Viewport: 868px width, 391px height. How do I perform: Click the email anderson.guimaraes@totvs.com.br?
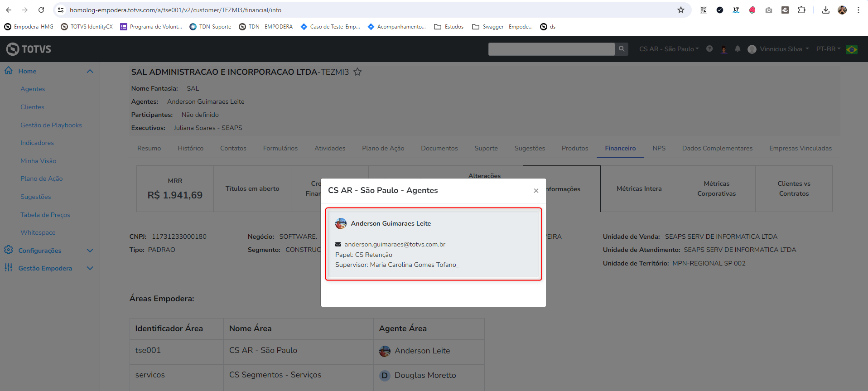[395, 244]
